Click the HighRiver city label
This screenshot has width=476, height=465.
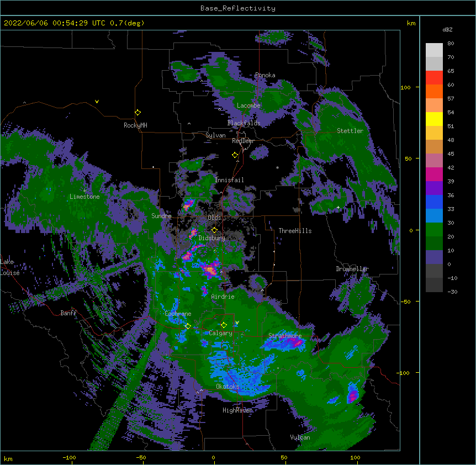pos(237,410)
